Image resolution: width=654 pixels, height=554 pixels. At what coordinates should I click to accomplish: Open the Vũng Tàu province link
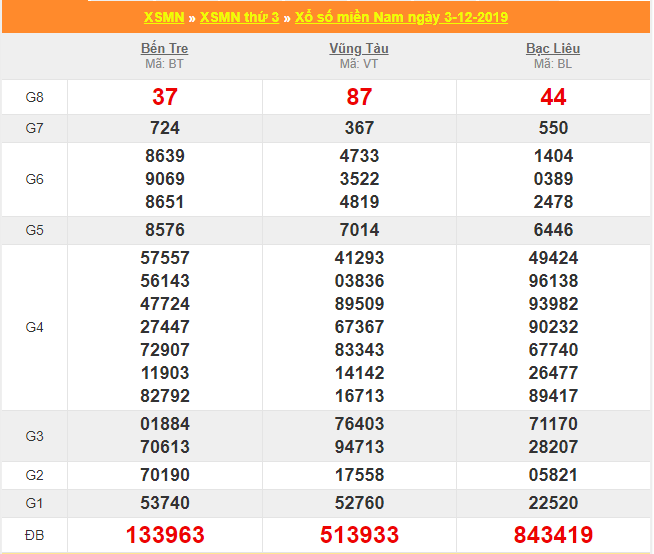coord(359,48)
